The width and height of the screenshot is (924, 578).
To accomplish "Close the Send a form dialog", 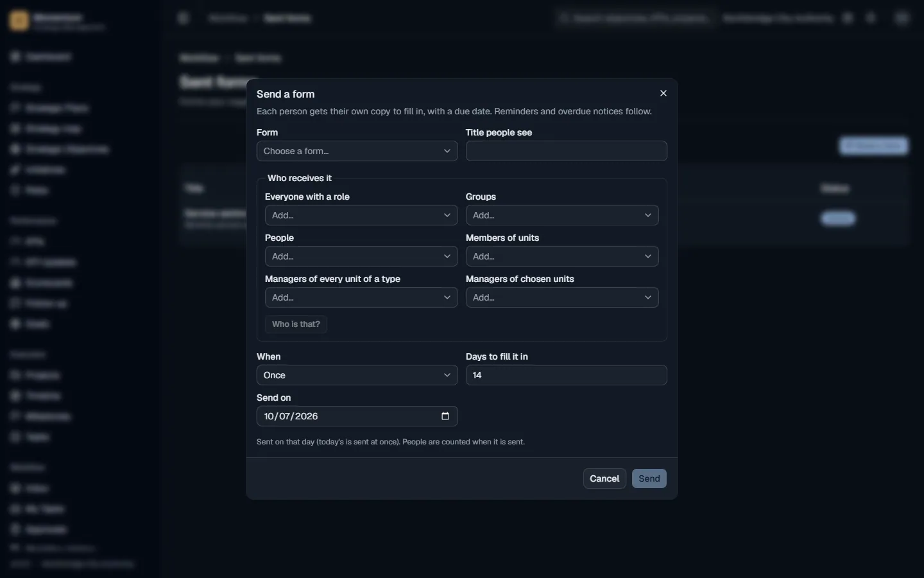I will point(663,93).
